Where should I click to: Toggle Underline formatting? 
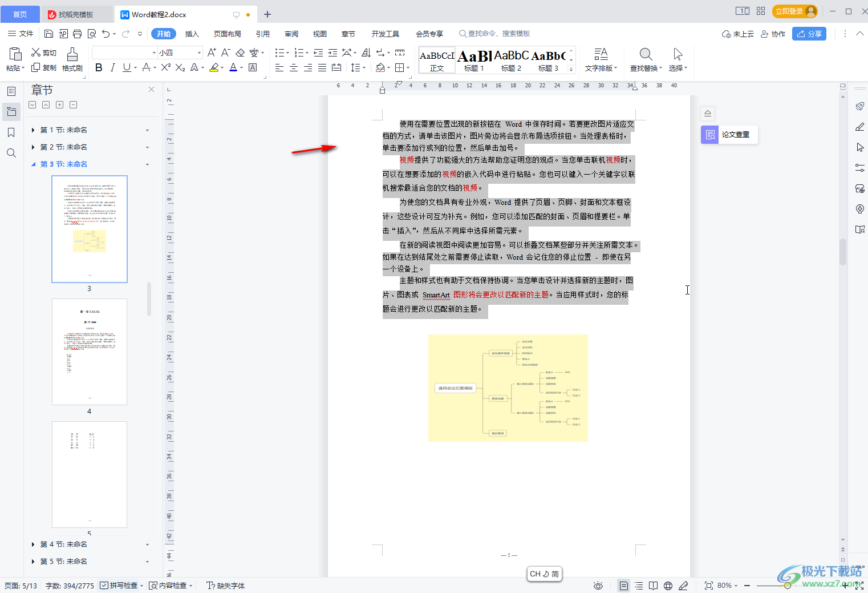pyautogui.click(x=127, y=67)
